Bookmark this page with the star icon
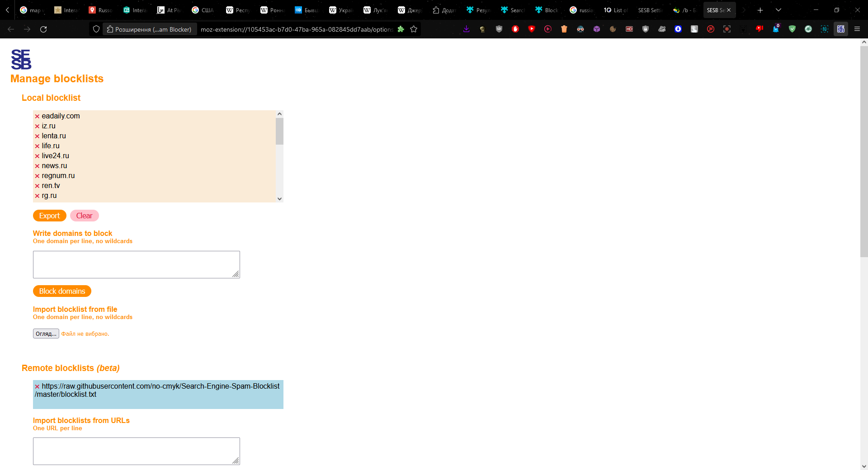Viewport: 868px width, 470px height. [414, 29]
